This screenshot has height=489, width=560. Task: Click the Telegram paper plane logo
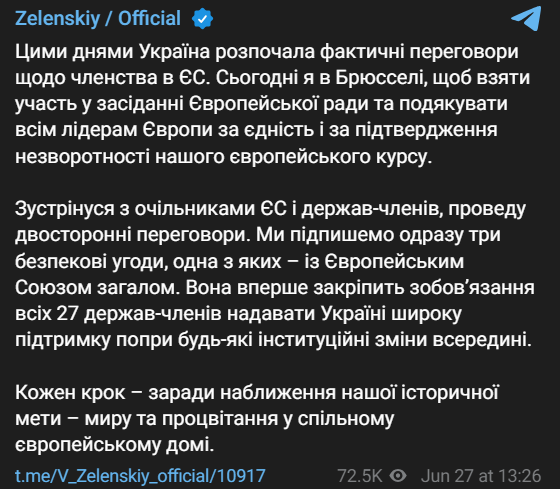[x=526, y=18]
